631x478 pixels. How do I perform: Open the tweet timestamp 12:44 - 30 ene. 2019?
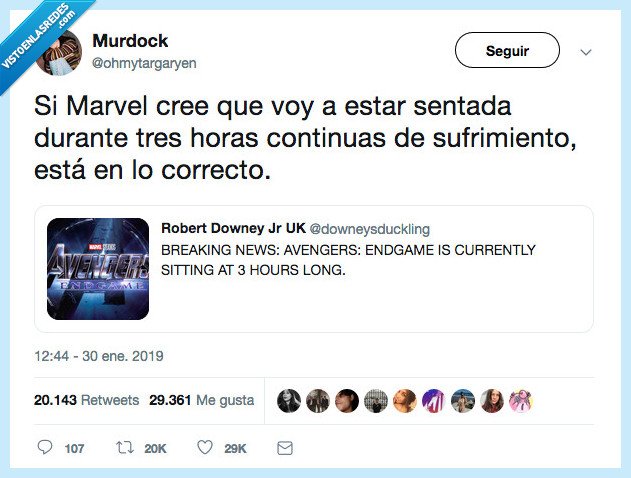(99, 356)
